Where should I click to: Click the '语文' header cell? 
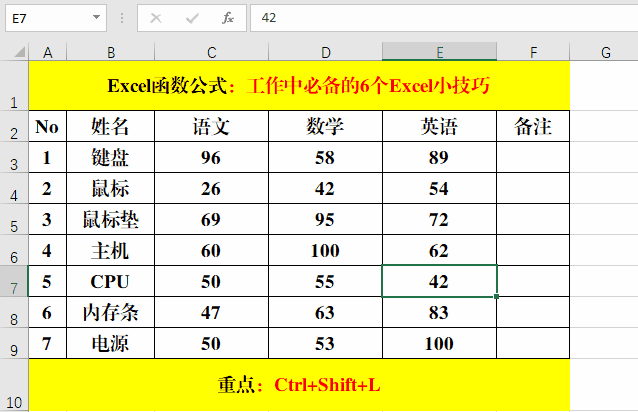click(x=212, y=126)
